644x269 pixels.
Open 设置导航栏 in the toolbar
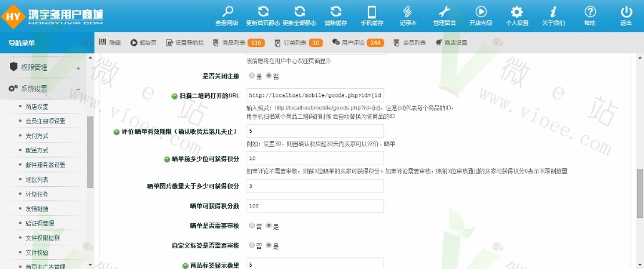tap(185, 43)
